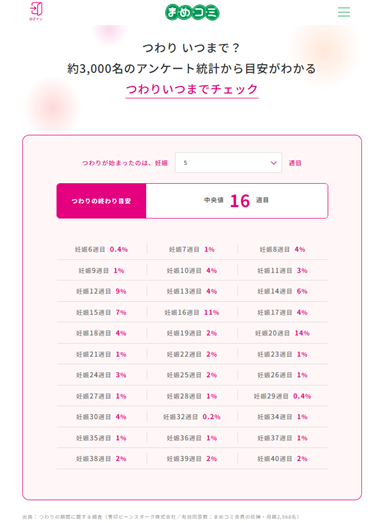Select the 妊娠16週目 11% entry
This screenshot has width=382, height=523.
(x=192, y=312)
